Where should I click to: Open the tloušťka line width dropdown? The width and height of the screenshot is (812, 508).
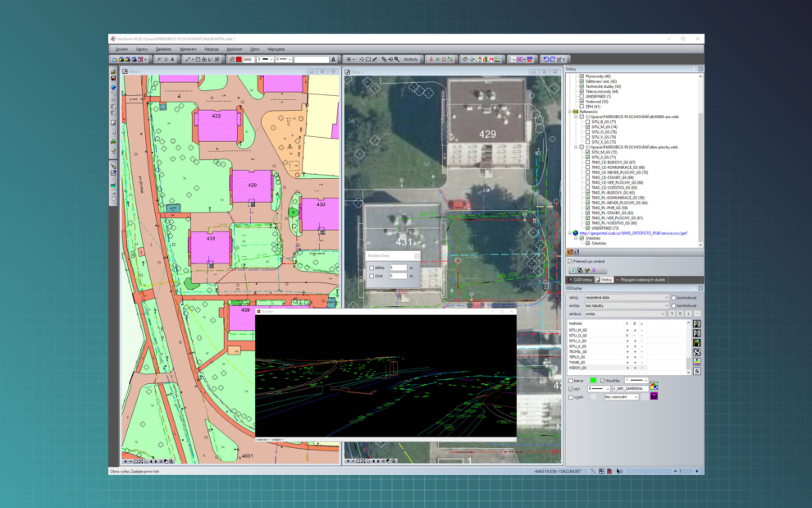pyautogui.click(x=636, y=381)
